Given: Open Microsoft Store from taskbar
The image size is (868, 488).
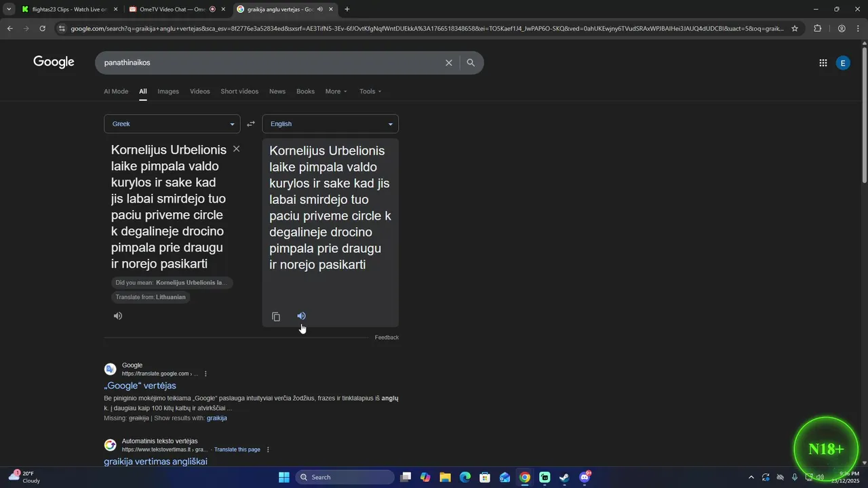Looking at the screenshot, I should click(485, 477).
